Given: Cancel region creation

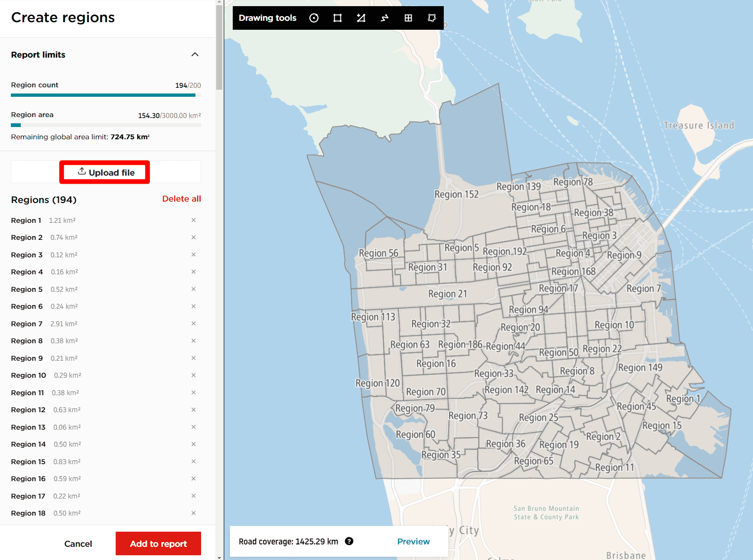Looking at the screenshot, I should (78, 543).
